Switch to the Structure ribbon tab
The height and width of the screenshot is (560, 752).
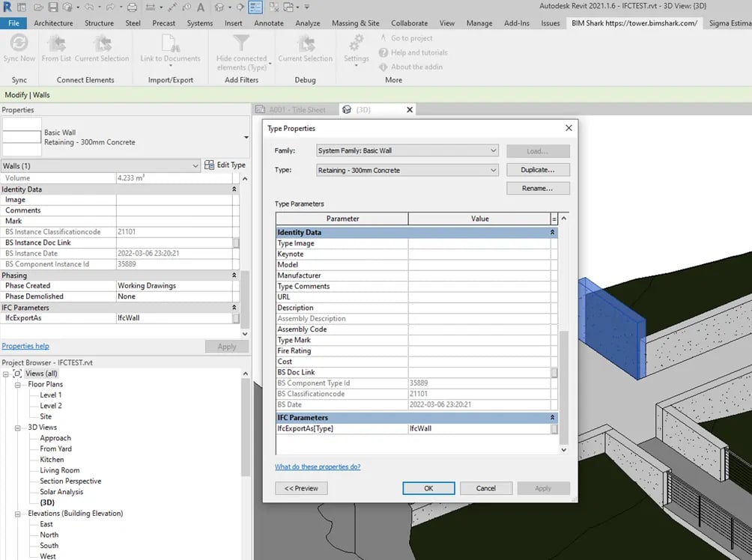coord(100,23)
